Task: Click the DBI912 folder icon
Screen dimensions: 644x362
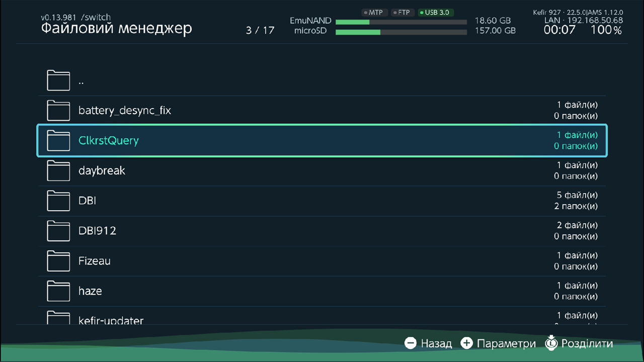Action: coord(58,231)
